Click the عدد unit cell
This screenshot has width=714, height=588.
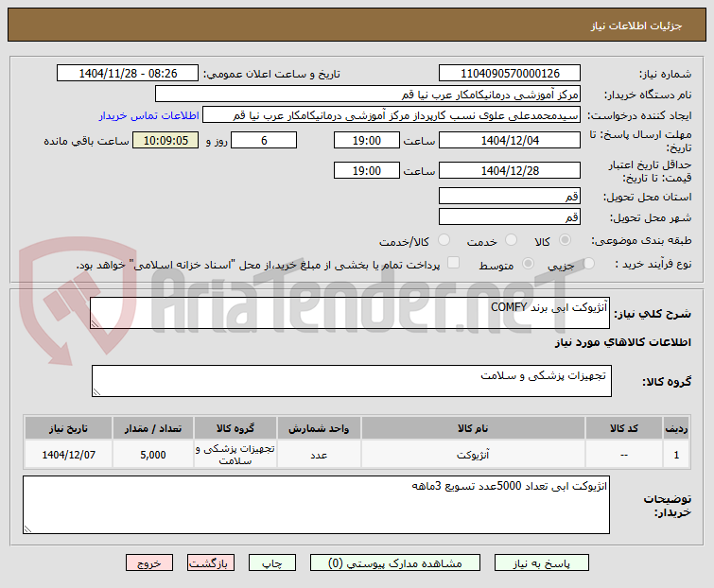(x=319, y=454)
